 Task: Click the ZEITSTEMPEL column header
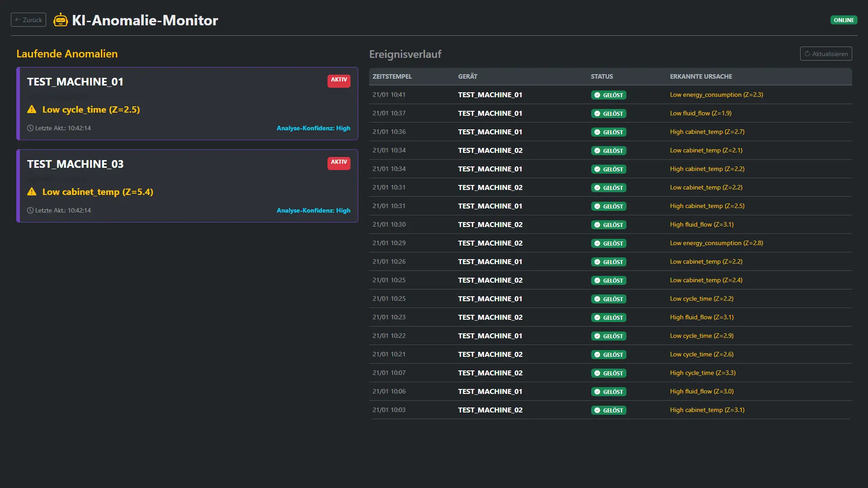392,76
